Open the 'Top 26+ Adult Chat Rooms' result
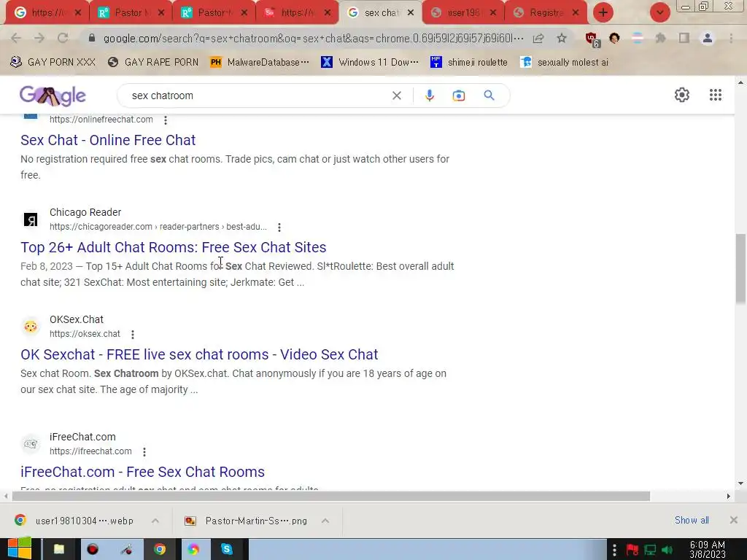The image size is (747, 560). pyautogui.click(x=174, y=247)
